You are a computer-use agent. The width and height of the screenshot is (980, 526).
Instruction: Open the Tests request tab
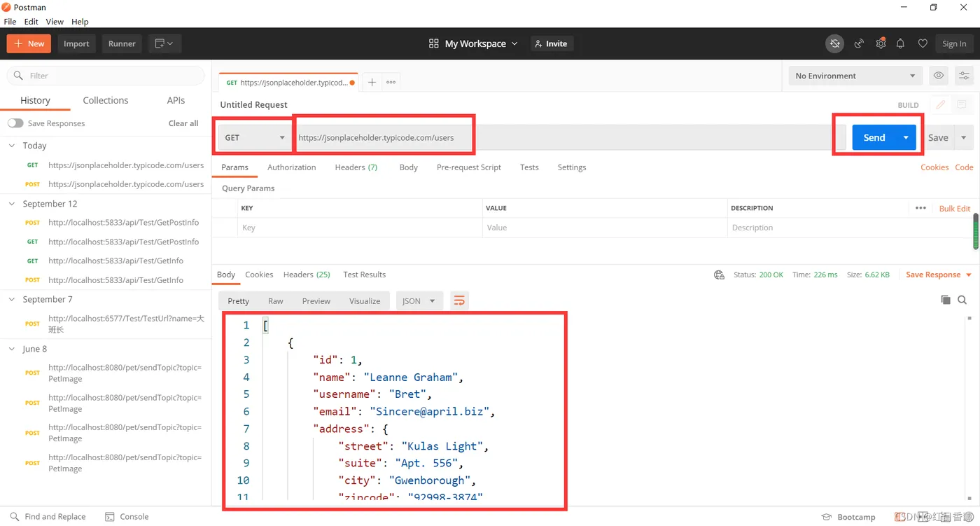pos(529,167)
